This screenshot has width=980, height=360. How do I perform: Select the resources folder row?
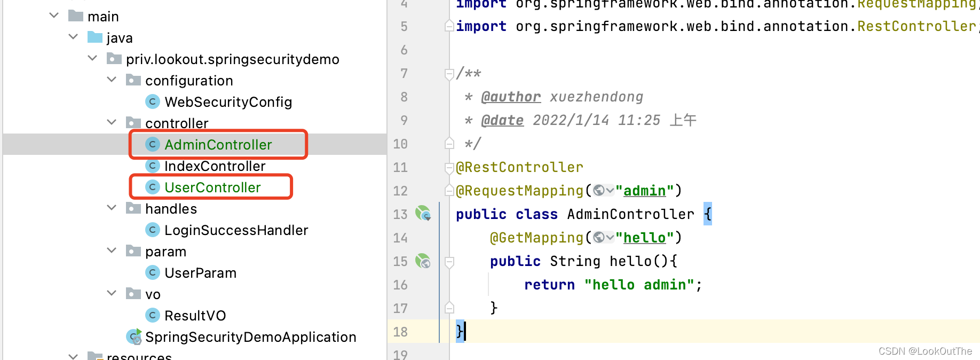pyautogui.click(x=194, y=356)
